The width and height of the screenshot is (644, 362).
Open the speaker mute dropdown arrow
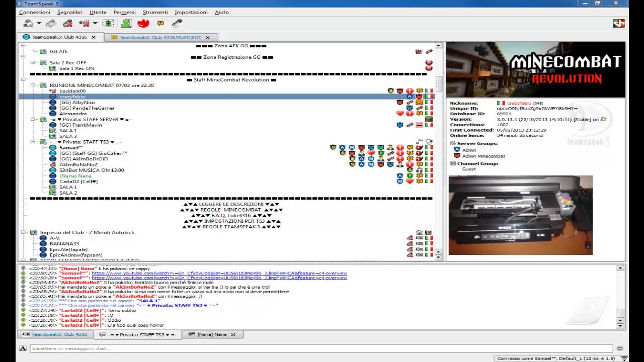point(95,23)
